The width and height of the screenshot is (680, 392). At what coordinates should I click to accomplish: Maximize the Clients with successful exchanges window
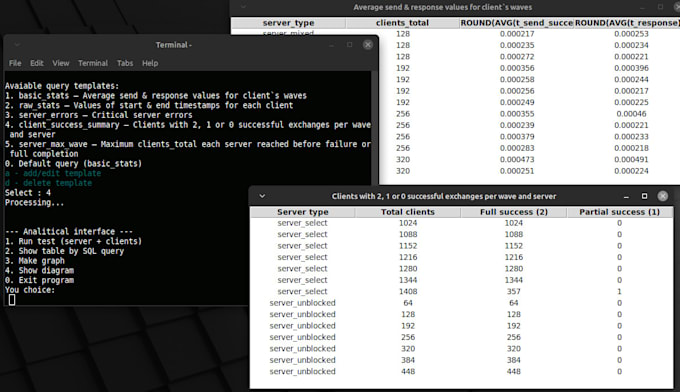[x=644, y=196]
